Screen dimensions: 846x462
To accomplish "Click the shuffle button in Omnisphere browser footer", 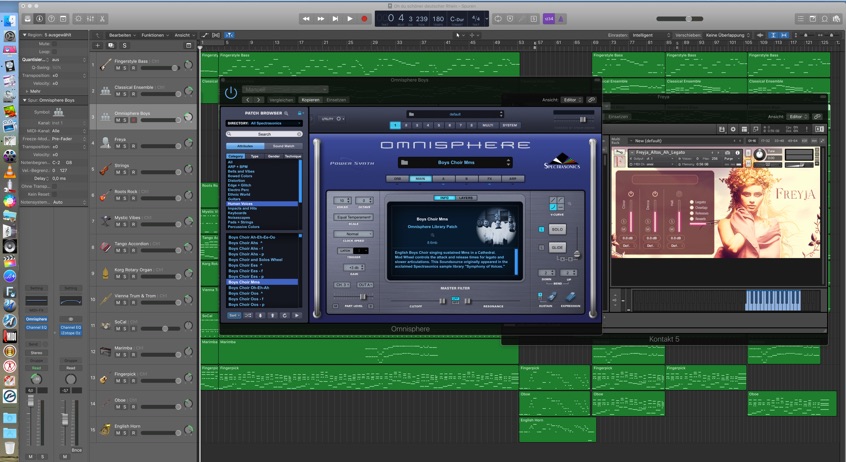I will pyautogui.click(x=248, y=315).
